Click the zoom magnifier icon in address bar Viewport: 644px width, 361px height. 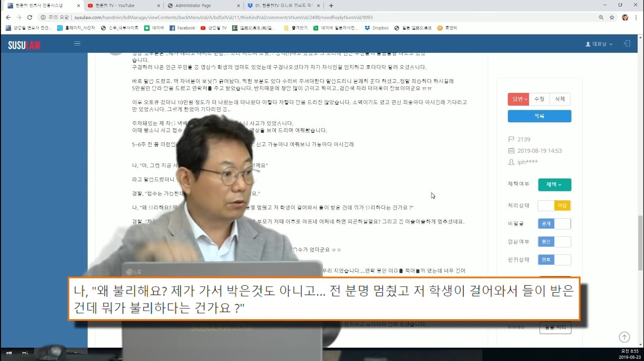click(x=601, y=17)
